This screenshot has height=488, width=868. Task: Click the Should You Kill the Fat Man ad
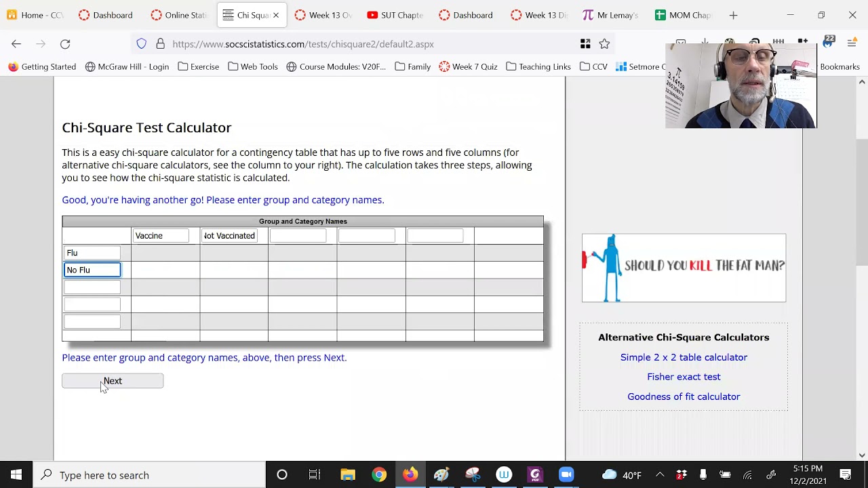pos(684,268)
